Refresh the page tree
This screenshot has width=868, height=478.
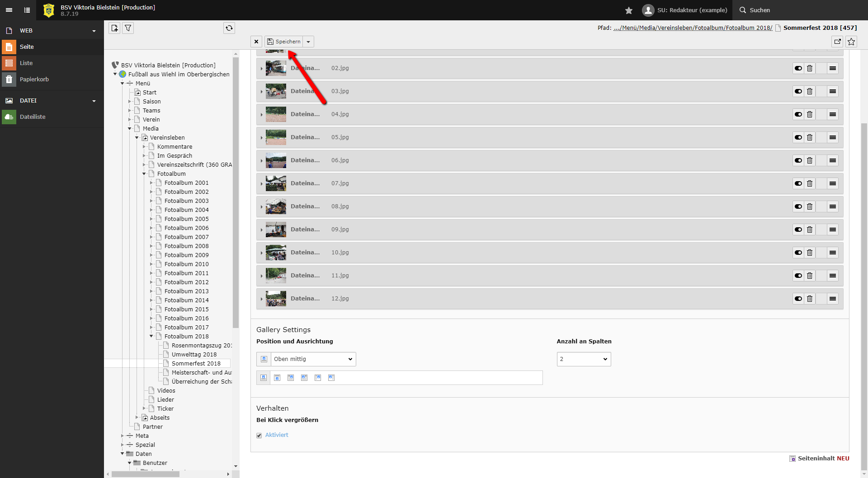pyautogui.click(x=229, y=28)
